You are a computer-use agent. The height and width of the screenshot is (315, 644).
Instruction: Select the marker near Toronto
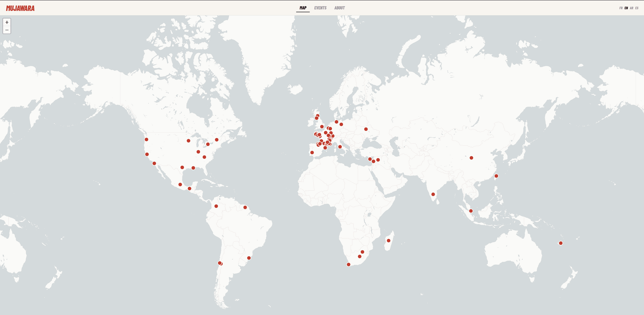point(208,144)
